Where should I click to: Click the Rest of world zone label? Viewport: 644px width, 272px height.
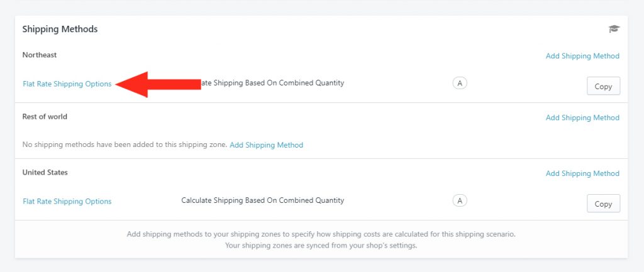point(45,116)
